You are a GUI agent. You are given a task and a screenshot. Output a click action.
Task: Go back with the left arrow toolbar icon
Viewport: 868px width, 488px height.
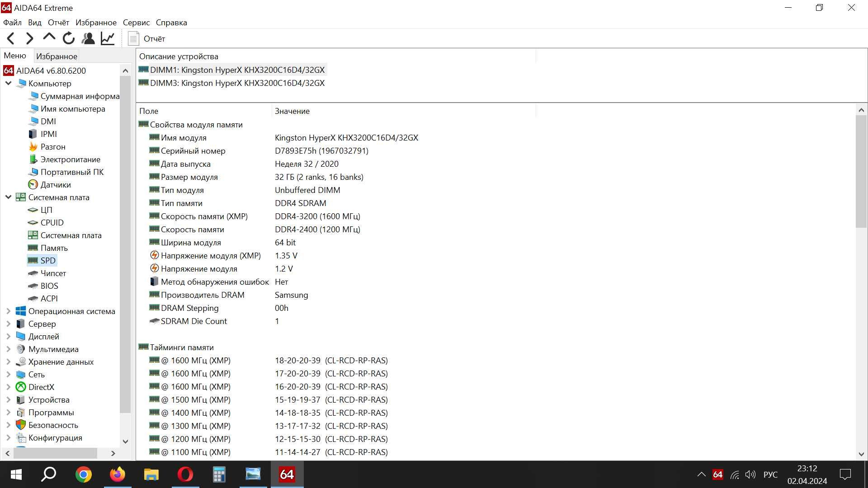coord(11,39)
